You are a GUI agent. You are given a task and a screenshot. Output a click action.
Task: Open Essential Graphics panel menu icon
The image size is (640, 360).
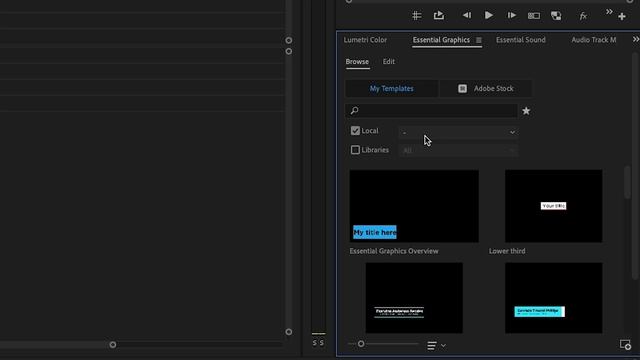[x=478, y=40]
